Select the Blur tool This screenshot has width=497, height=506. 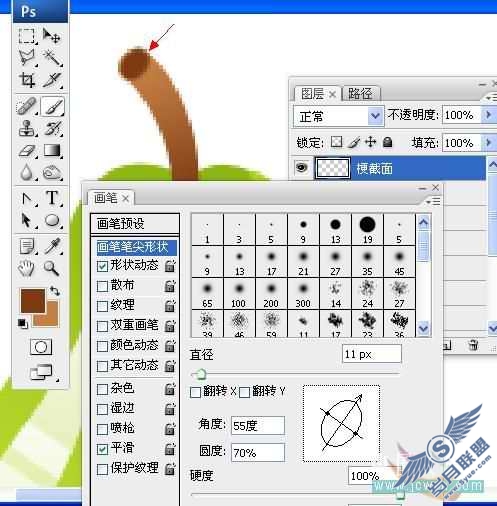(27, 173)
